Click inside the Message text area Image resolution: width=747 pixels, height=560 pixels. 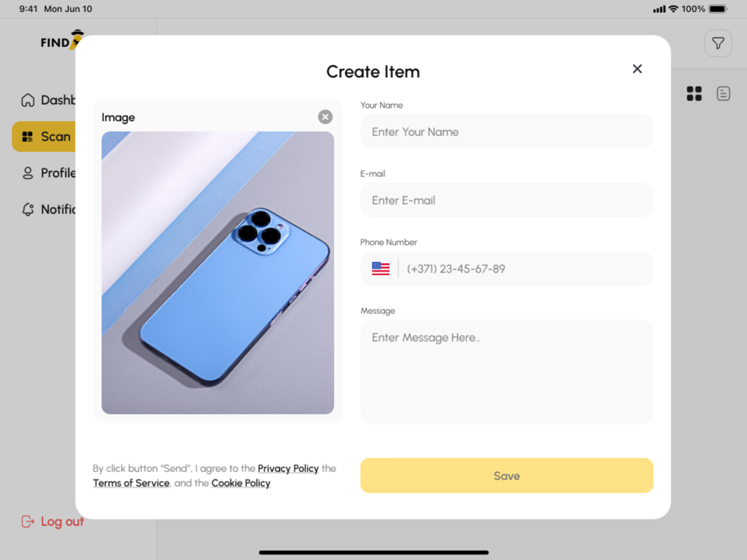coord(506,372)
